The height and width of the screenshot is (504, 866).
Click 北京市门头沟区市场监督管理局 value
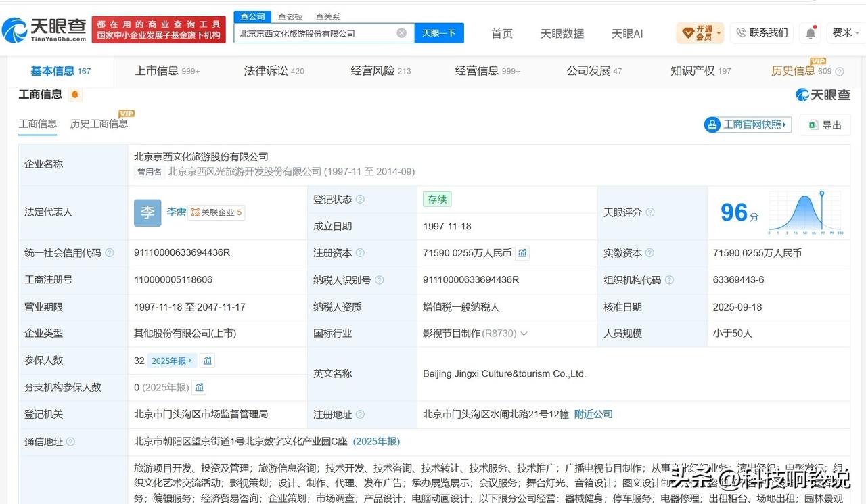201,414
